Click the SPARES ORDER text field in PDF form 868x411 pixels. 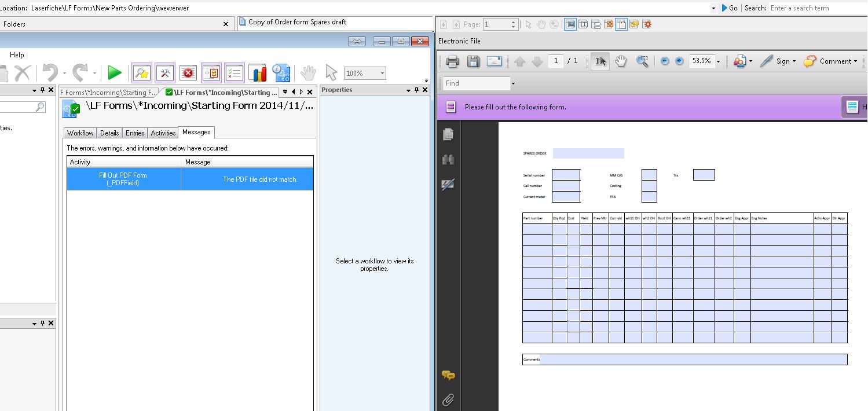[x=588, y=153]
